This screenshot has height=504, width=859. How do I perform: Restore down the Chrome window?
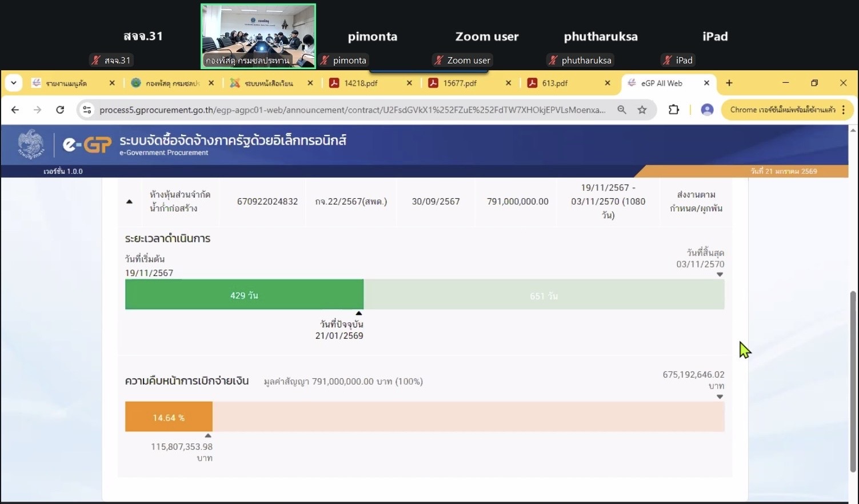(814, 83)
